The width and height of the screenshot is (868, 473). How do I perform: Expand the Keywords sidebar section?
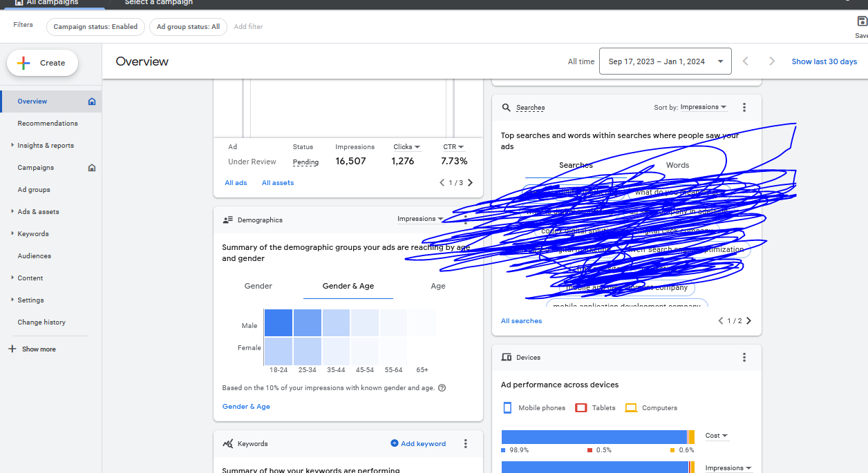(x=12, y=234)
